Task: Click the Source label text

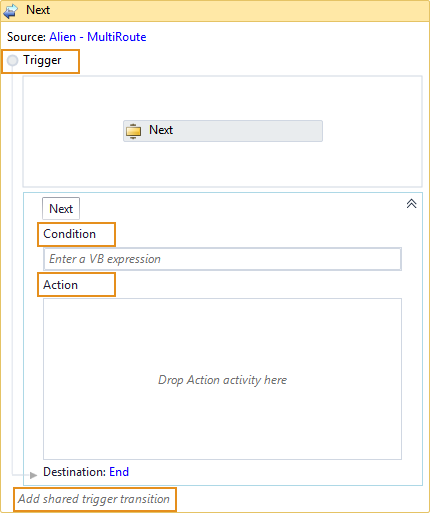Action: [x=26, y=37]
